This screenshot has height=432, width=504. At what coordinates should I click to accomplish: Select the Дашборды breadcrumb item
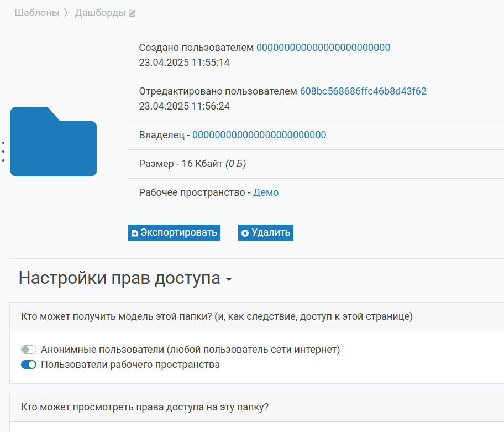[x=100, y=13]
